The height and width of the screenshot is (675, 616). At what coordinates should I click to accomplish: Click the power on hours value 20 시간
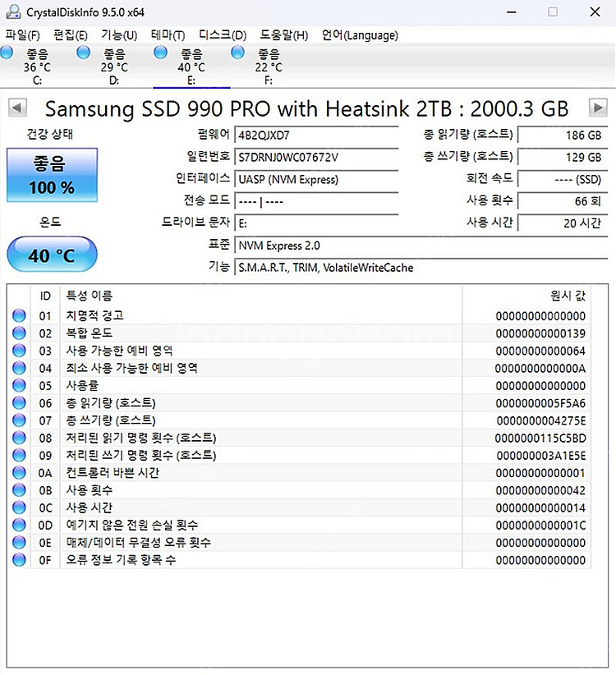coord(563,223)
